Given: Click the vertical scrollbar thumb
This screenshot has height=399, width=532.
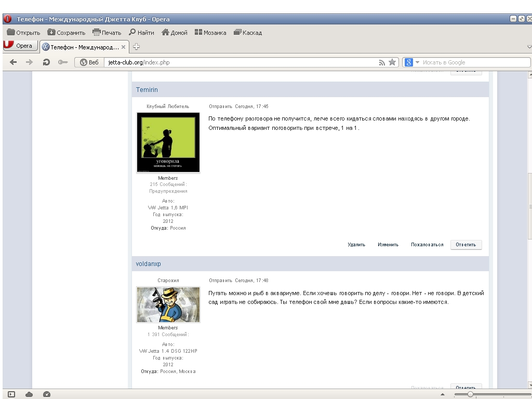Looking at the screenshot, I should (529, 206).
